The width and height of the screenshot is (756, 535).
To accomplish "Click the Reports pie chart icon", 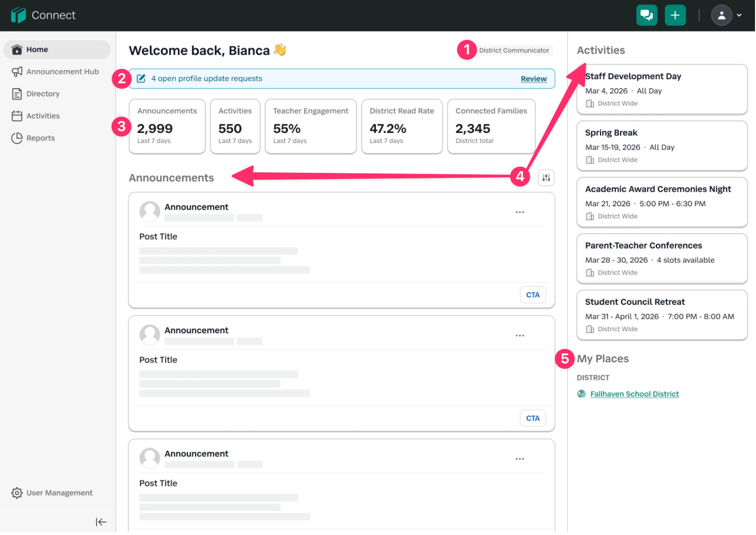I will coord(17,138).
